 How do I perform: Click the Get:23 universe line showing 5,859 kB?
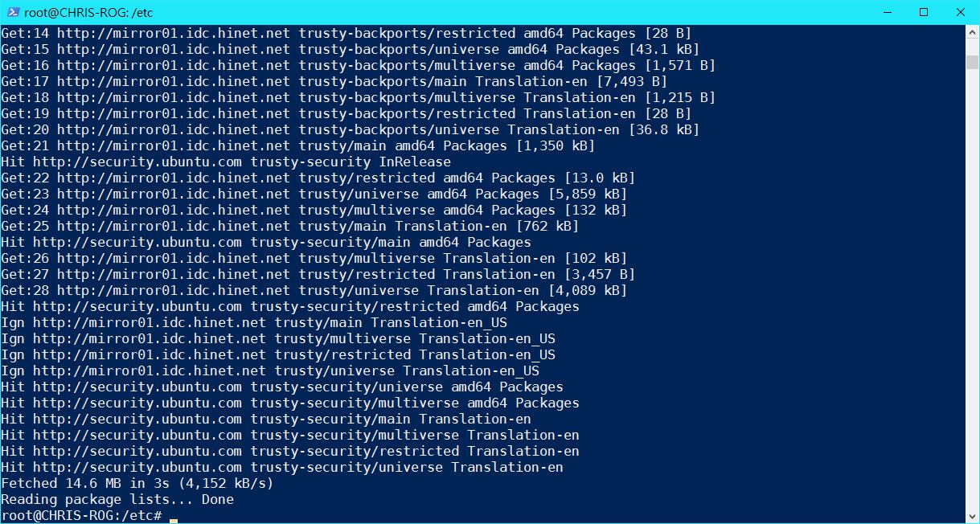(x=314, y=194)
